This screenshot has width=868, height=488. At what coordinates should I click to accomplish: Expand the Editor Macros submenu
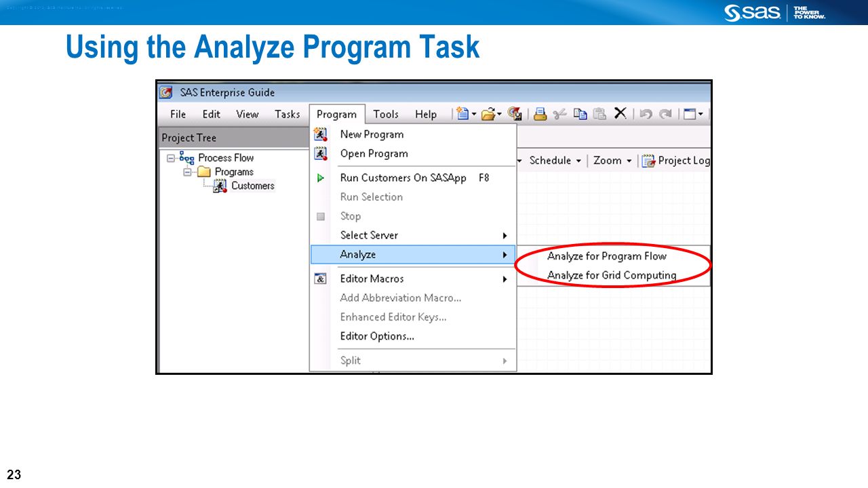[413, 279]
